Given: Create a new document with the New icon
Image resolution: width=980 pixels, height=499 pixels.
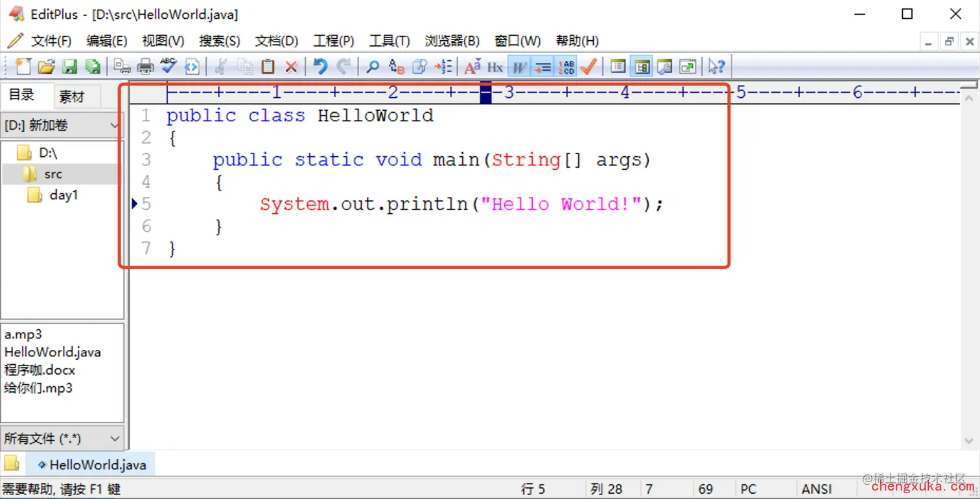Looking at the screenshot, I should (x=23, y=66).
